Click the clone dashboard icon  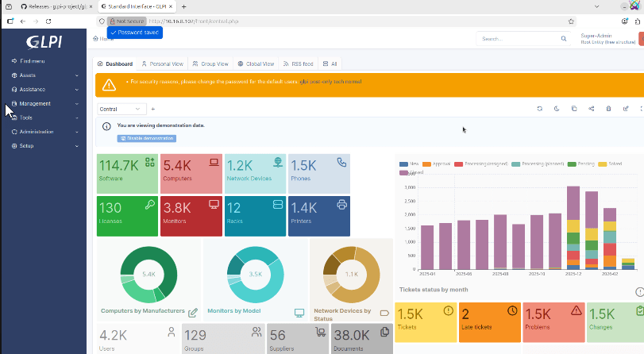574,109
